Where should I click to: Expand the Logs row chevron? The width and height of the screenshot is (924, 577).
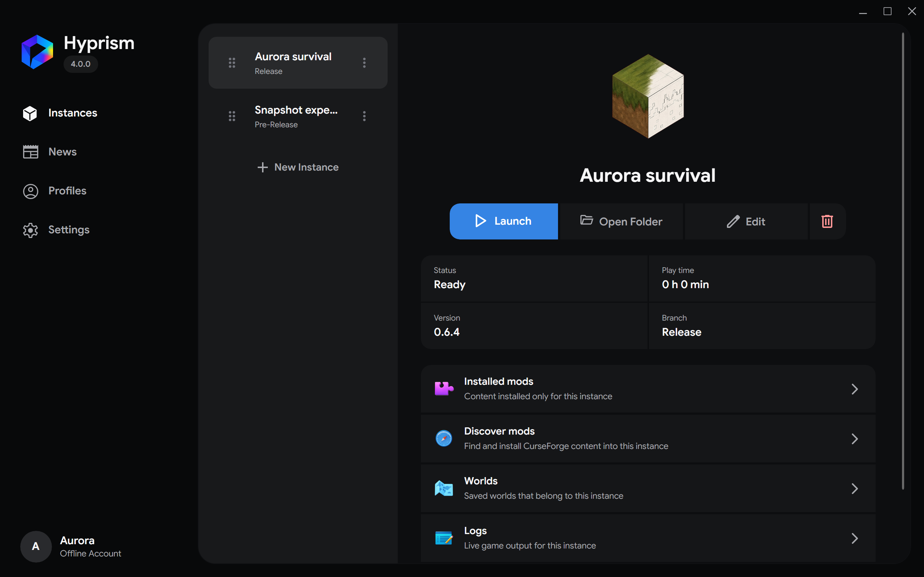(854, 538)
